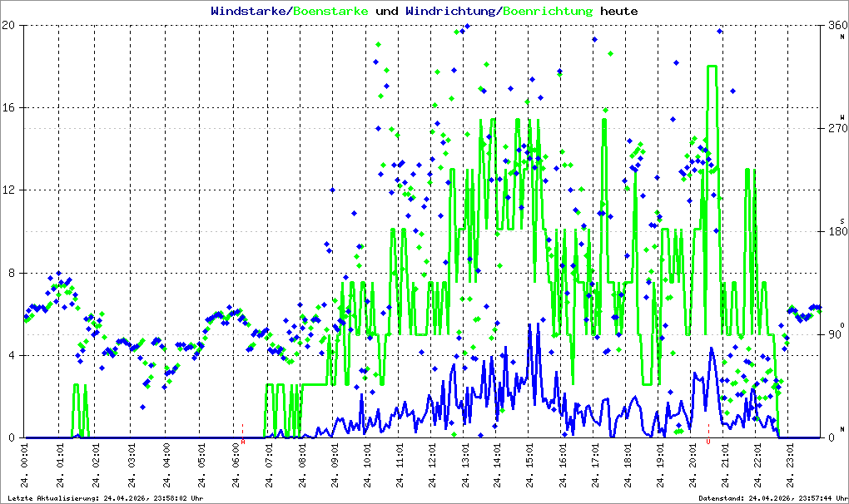849x504 pixels.
Task: Select the 16 value on the wind-speed axis
Action: pyautogui.click(x=8, y=107)
